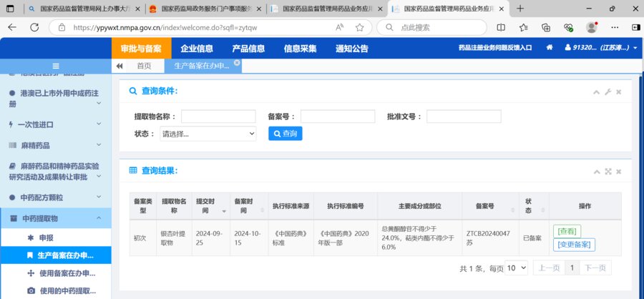Reload the page with refresh icon

(34, 27)
